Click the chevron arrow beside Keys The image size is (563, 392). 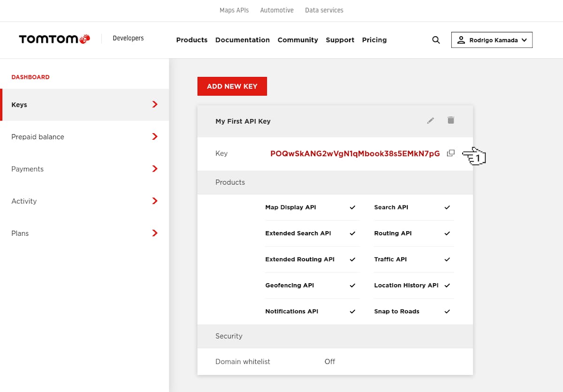click(155, 105)
